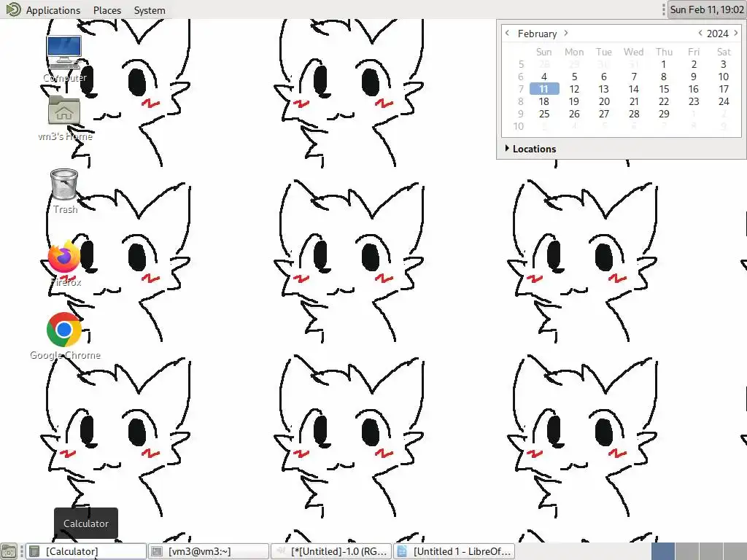This screenshot has height=560, width=747.
Task: Go to previous month in calendar
Action: [508, 33]
